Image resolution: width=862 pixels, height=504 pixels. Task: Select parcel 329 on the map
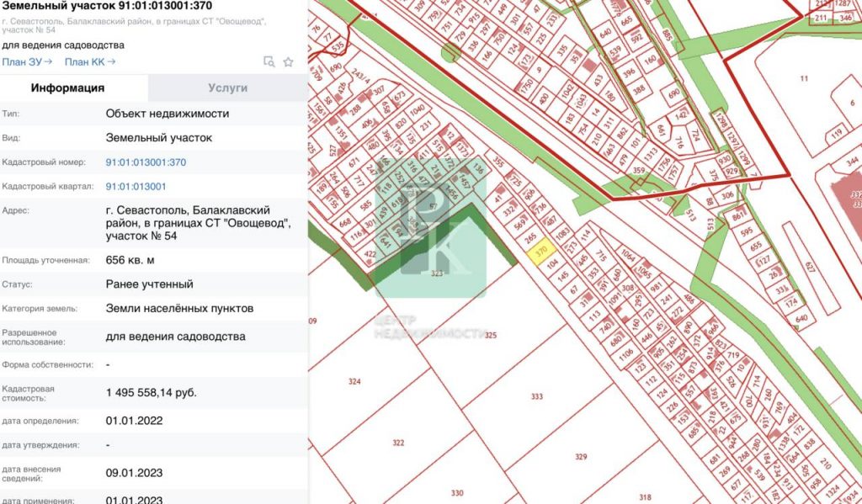pos(581,457)
